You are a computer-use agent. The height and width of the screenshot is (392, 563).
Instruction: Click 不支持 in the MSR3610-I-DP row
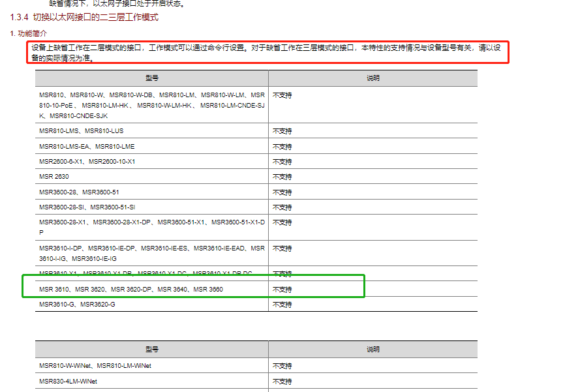[282, 249]
